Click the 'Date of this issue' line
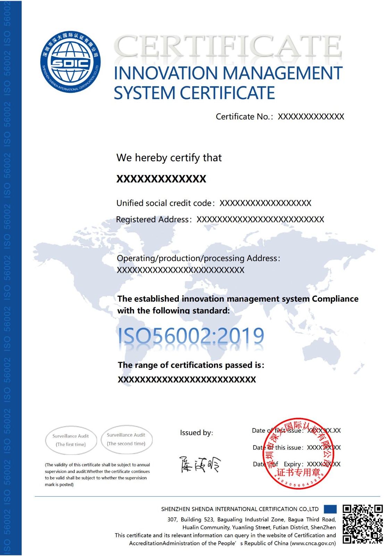The width and height of the screenshot is (392, 556). [x=297, y=448]
